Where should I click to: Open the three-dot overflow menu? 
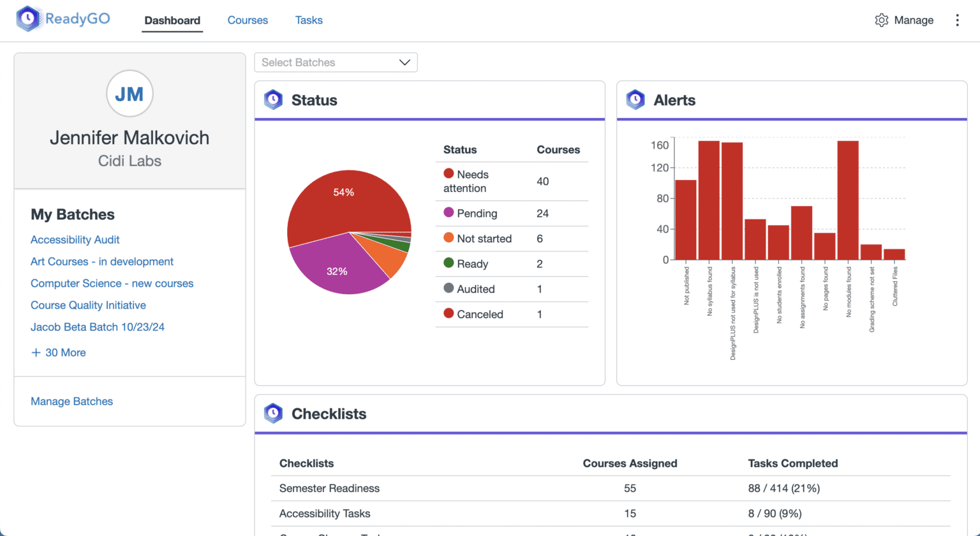click(x=957, y=20)
